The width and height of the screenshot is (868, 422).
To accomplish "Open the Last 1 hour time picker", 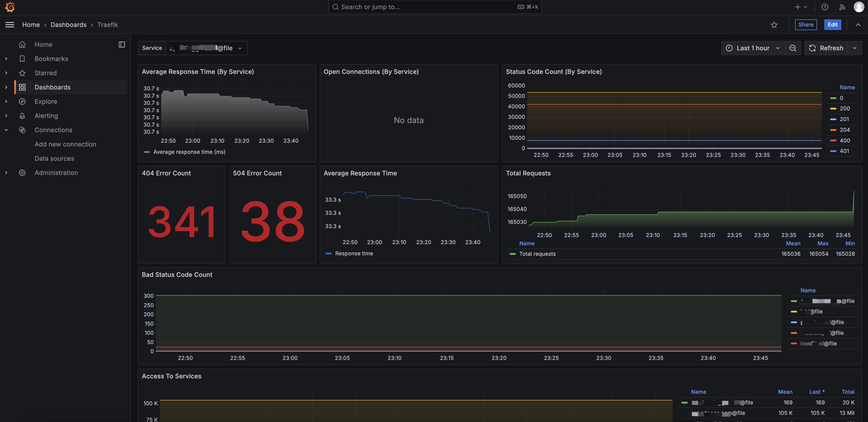I will (753, 48).
